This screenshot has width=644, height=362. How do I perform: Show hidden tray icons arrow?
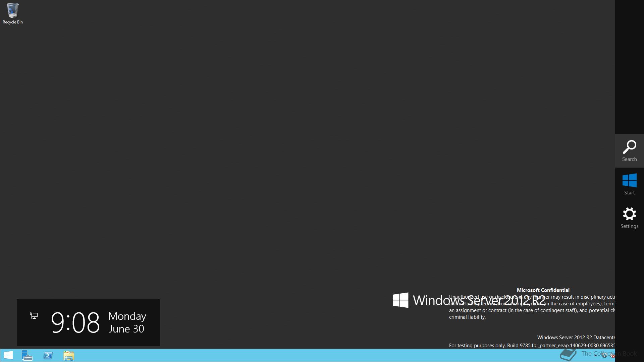click(x=595, y=355)
